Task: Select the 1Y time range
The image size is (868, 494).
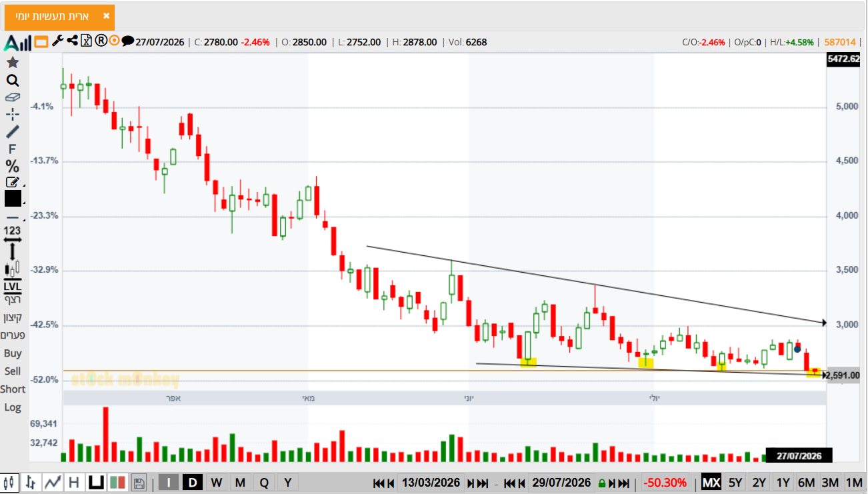Action: tap(783, 483)
